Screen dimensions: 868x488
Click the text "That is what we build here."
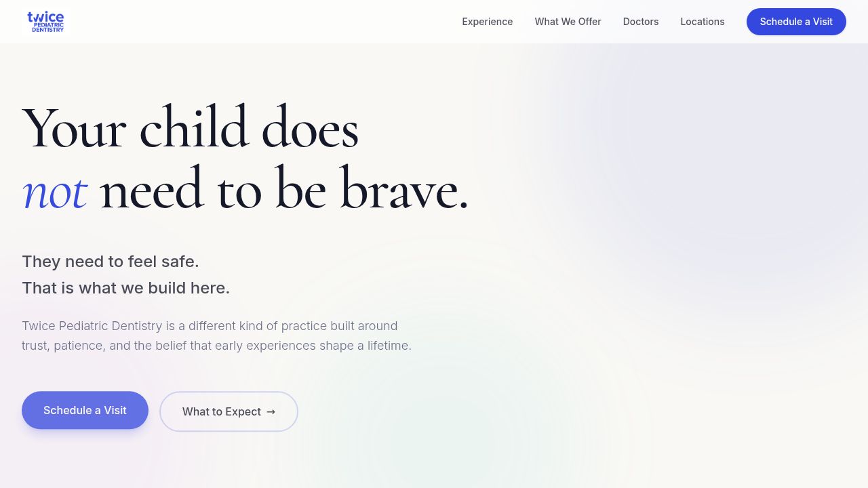(126, 288)
